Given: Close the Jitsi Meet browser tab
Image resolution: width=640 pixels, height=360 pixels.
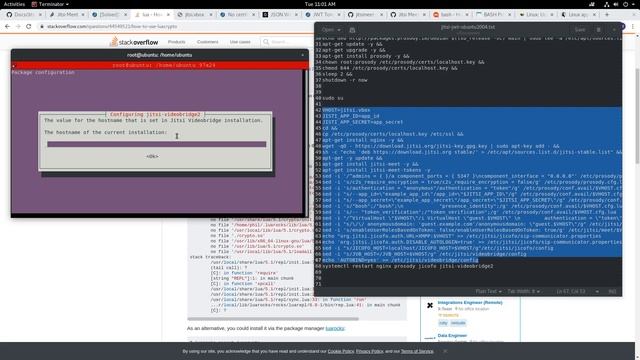Looking at the screenshot, I should pyautogui.click(x=83, y=14).
